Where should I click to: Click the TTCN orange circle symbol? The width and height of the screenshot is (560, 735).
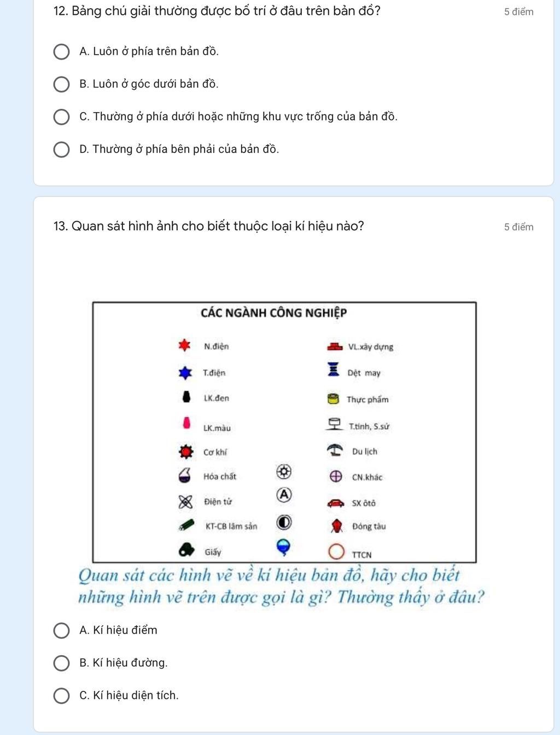336,552
